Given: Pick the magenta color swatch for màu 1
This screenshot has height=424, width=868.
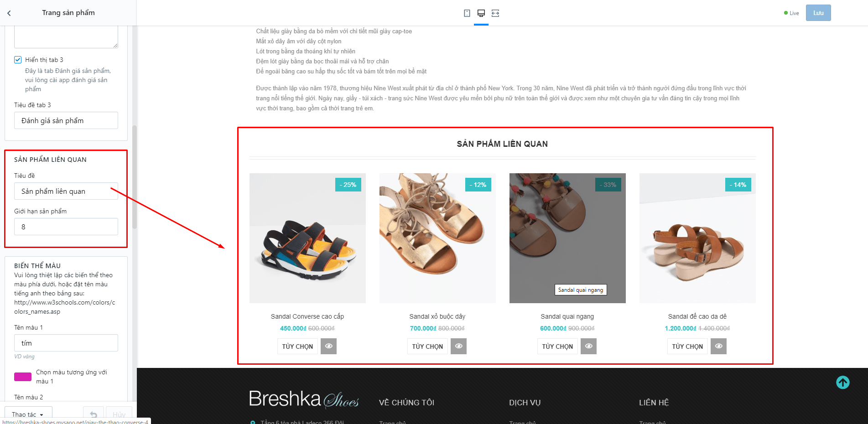Looking at the screenshot, I should (x=23, y=377).
